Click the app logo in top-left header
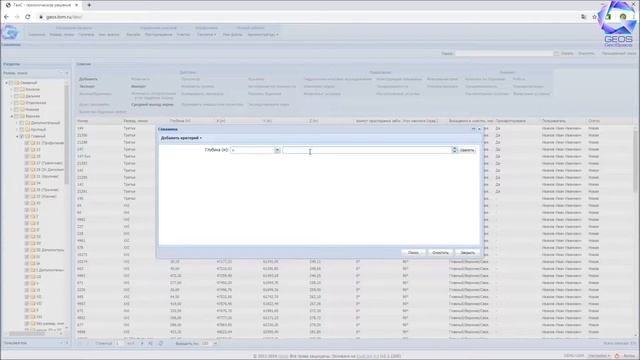 pyautogui.click(x=10, y=33)
